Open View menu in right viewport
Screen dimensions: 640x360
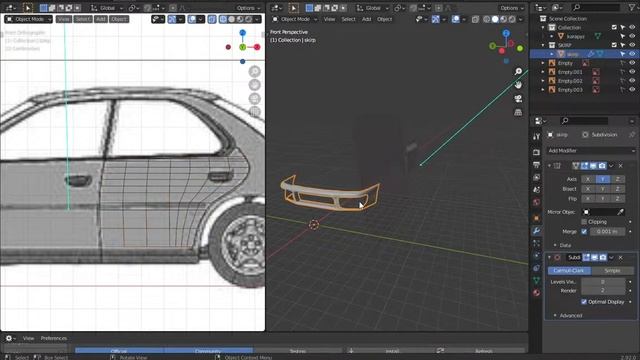[329, 19]
